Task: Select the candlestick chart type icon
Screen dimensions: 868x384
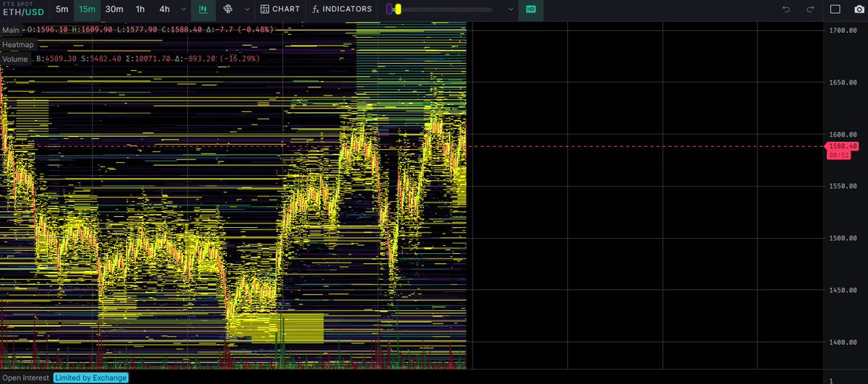Action: pos(203,9)
